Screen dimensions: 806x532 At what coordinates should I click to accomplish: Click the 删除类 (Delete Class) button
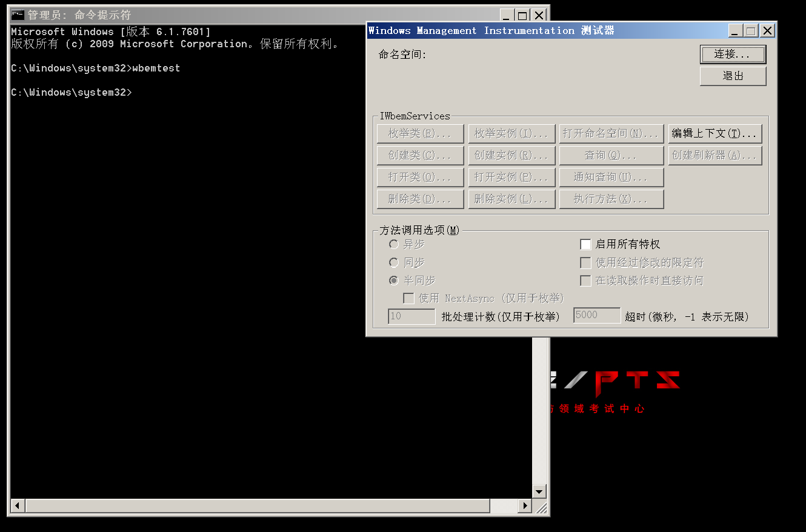(420, 199)
